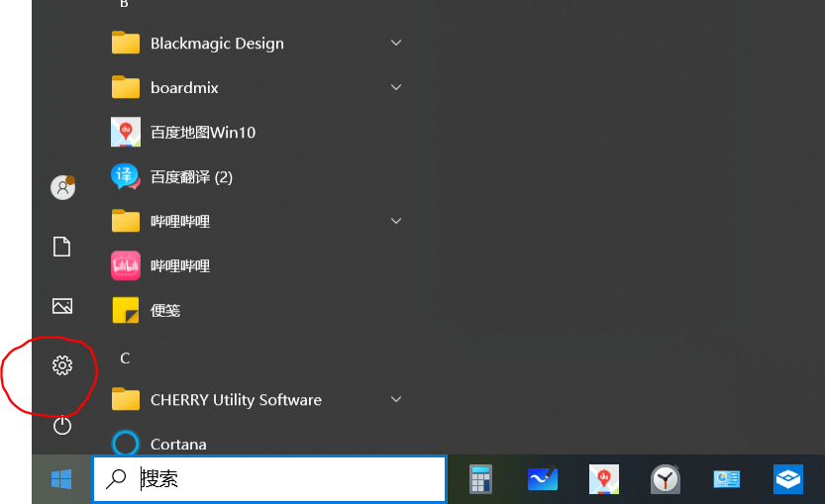Select the 便笺 label
Image resolution: width=825 pixels, height=504 pixels.
pos(165,310)
